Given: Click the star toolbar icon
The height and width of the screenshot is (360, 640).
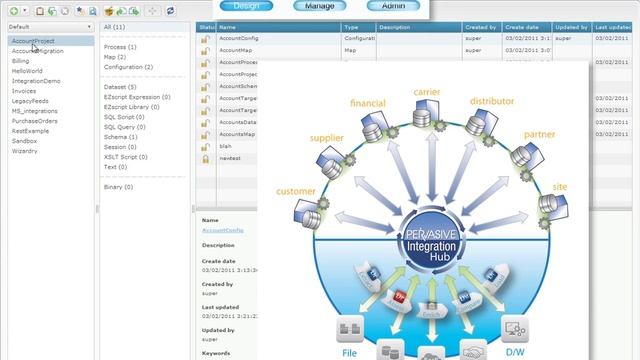Looking at the screenshot, I should [80, 11].
